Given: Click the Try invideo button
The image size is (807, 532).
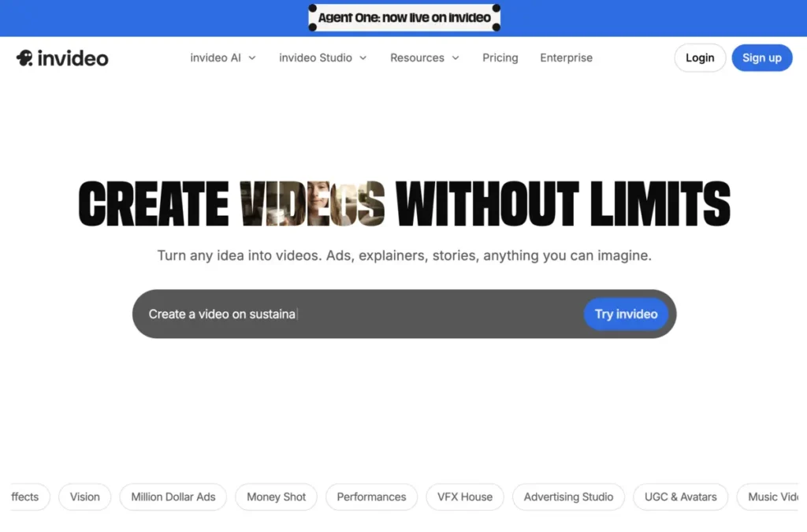Looking at the screenshot, I should 626,314.
